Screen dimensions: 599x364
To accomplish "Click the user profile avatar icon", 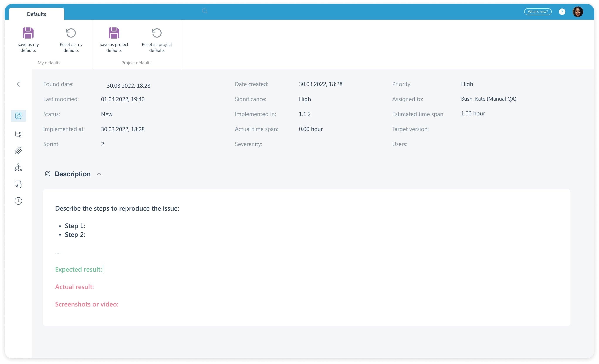I will (578, 12).
